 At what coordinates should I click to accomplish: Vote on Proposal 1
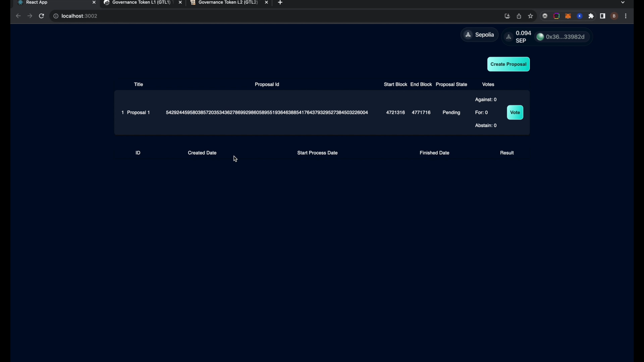tap(515, 113)
